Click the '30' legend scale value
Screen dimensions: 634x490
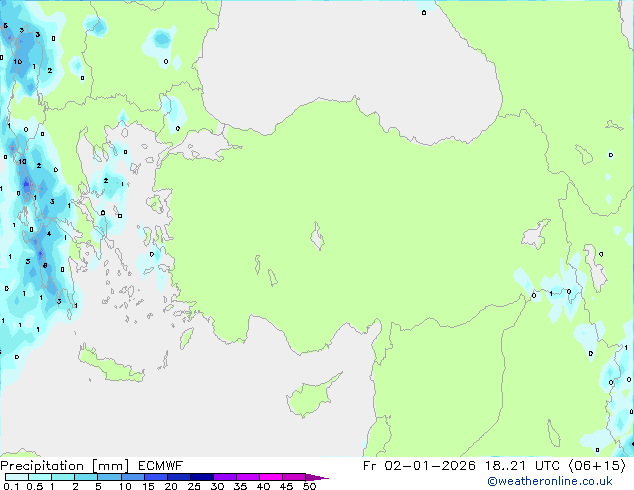(217, 486)
